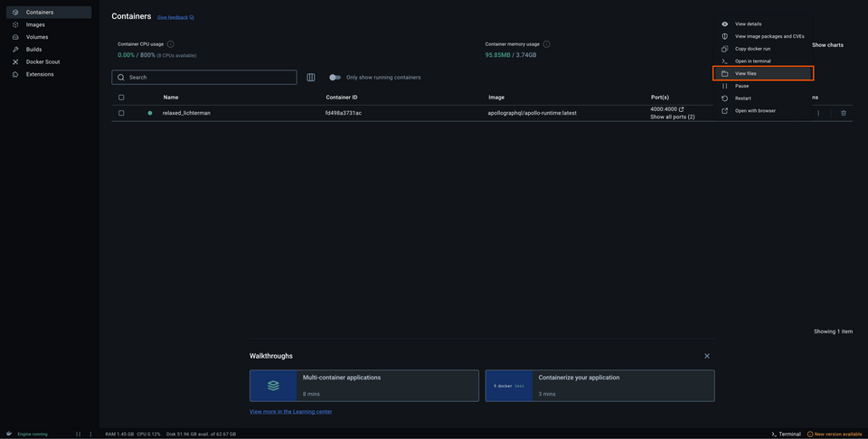
Task: Click the column layout icon beside search
Action: click(x=311, y=78)
